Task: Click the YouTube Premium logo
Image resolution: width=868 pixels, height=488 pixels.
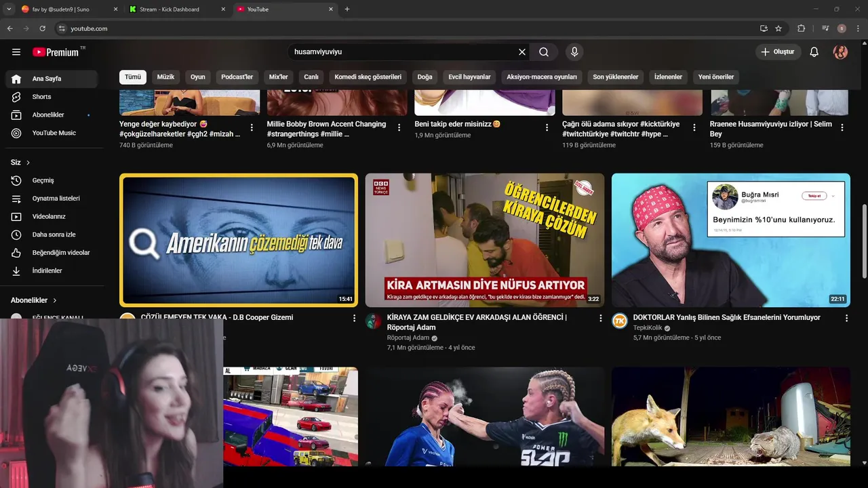Action: coord(56,52)
